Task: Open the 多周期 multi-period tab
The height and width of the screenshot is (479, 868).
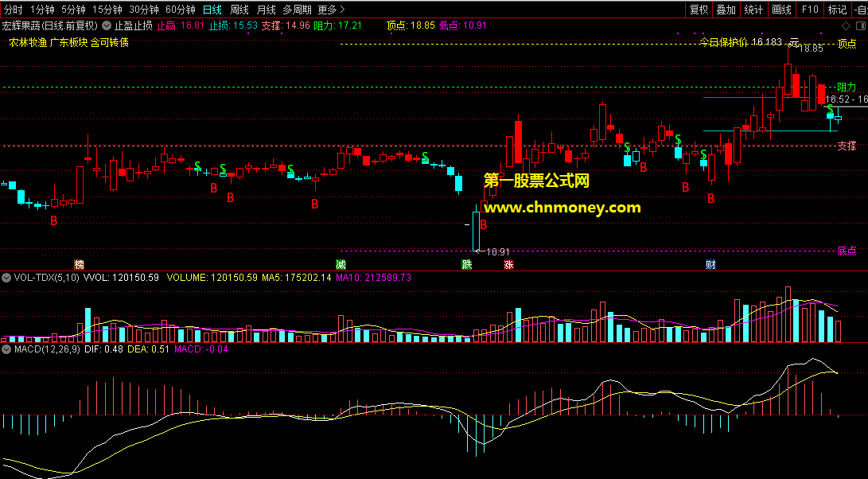Action: [297, 10]
